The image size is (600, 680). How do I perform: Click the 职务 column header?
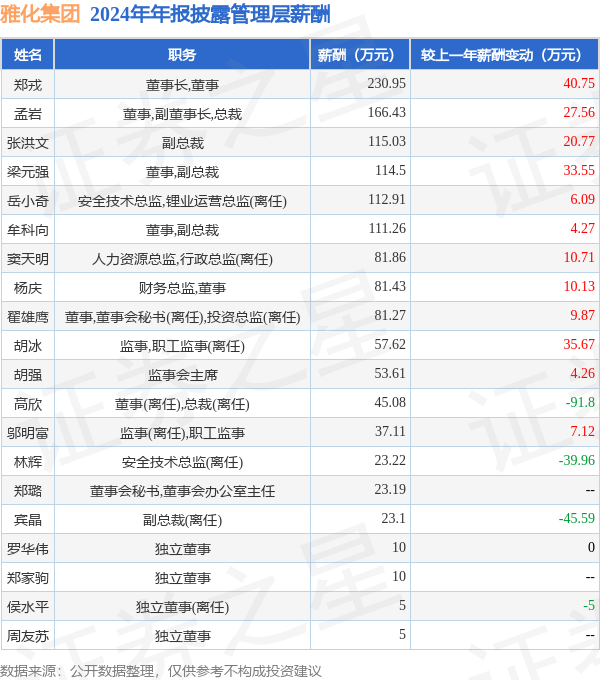182,55
